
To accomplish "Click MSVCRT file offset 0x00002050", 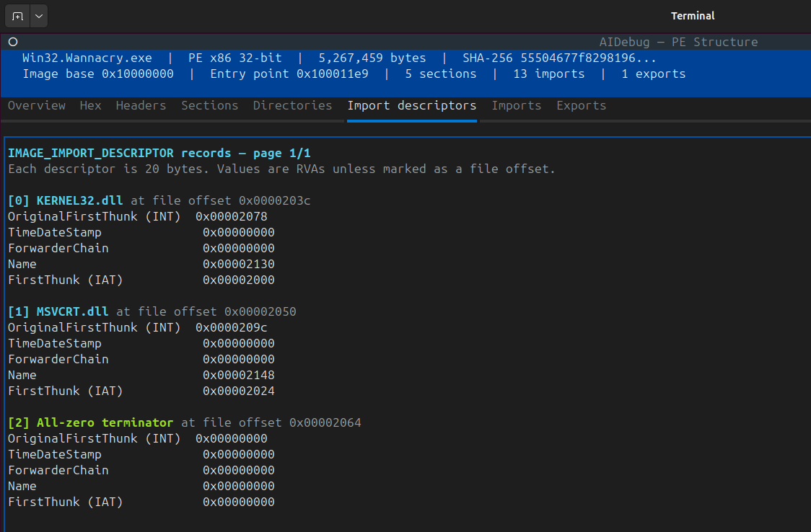I will [x=260, y=311].
